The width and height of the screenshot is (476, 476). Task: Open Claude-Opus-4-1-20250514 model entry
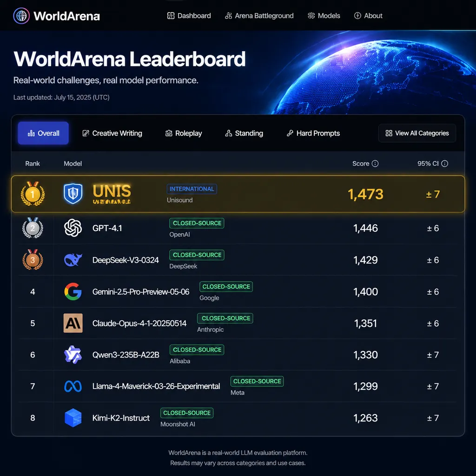(x=139, y=324)
